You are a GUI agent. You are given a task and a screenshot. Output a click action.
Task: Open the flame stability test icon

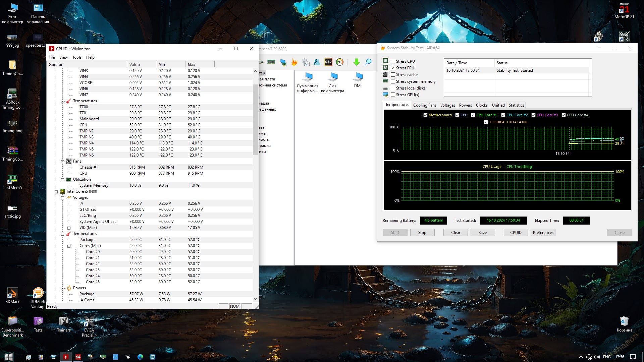click(x=294, y=62)
